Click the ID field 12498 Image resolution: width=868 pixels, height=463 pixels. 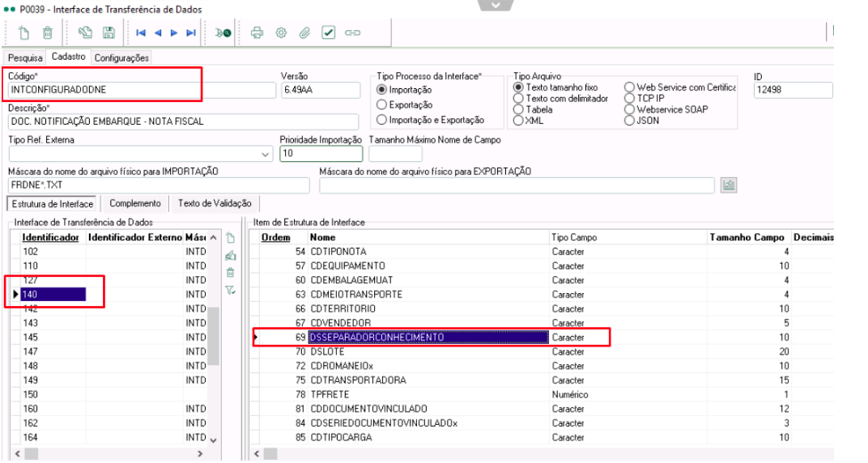794,90
